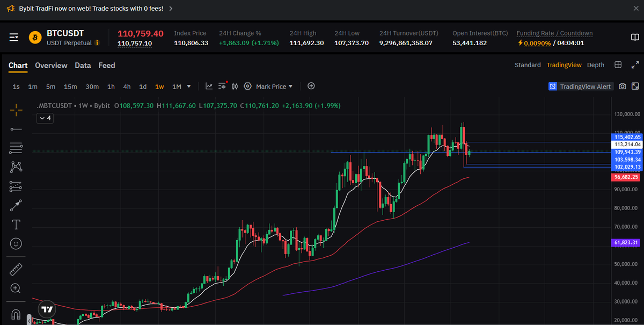The width and height of the screenshot is (644, 325).
Task: Click the .MBTCUSDT chart legend title
Action: [54, 106]
